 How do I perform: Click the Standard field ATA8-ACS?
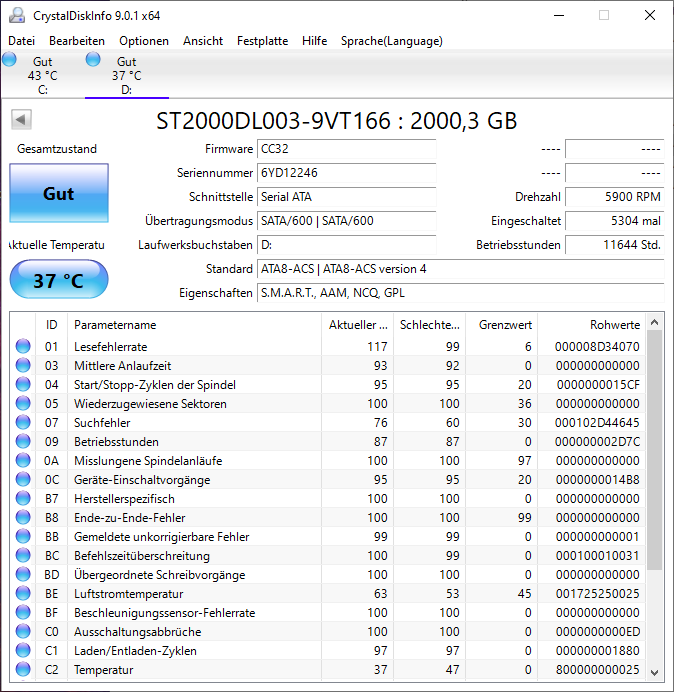(460, 269)
